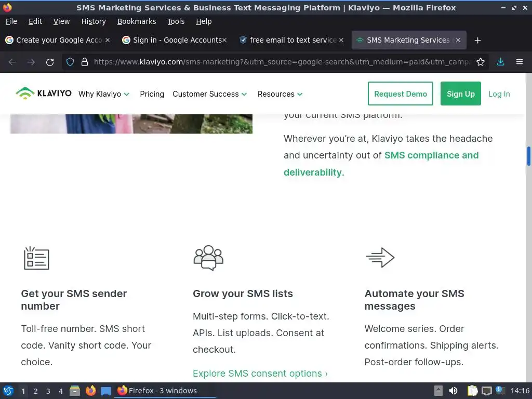
Task: Open the Pricing page link
Action: click(x=152, y=94)
